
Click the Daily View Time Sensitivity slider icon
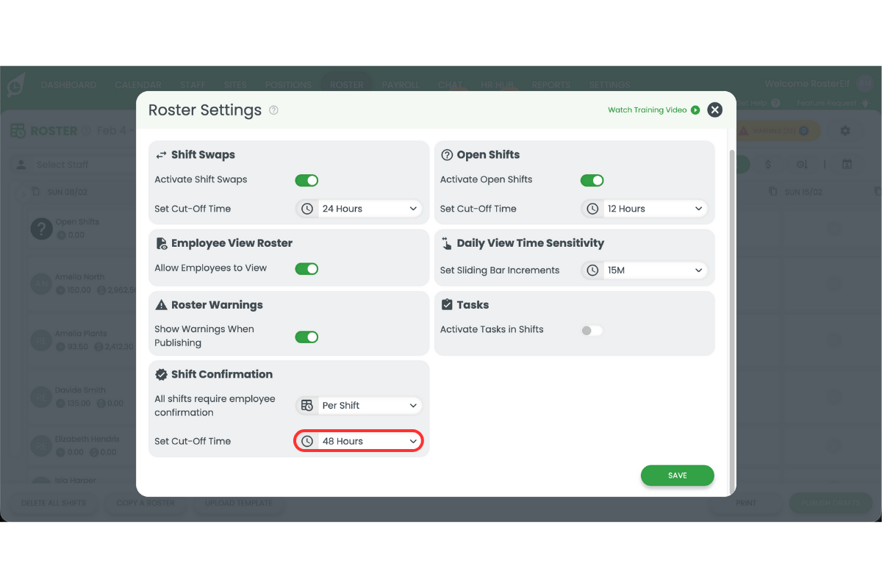coord(447,243)
